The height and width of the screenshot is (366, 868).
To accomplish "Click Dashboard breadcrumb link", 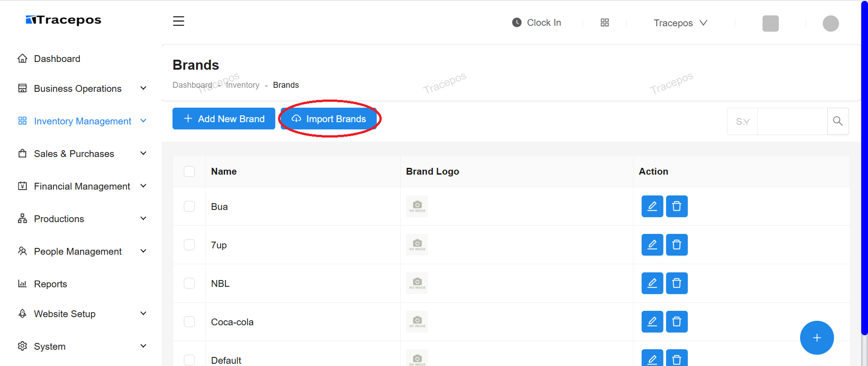I will pyautogui.click(x=192, y=85).
